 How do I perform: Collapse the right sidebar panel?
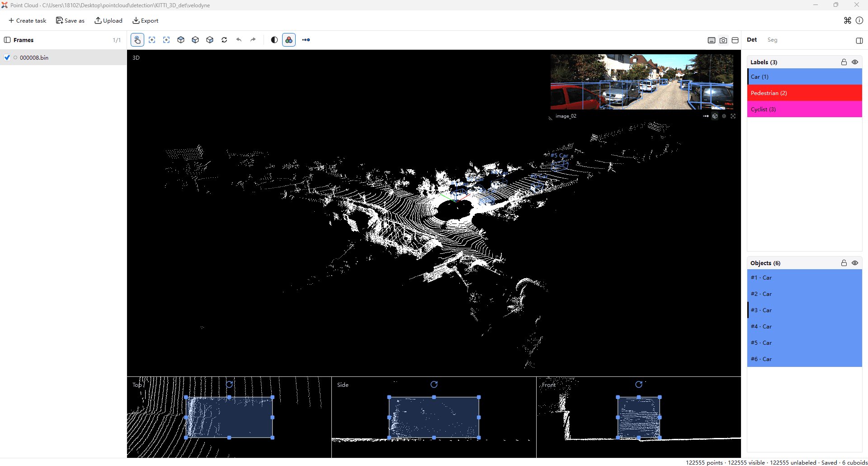pyautogui.click(x=859, y=40)
